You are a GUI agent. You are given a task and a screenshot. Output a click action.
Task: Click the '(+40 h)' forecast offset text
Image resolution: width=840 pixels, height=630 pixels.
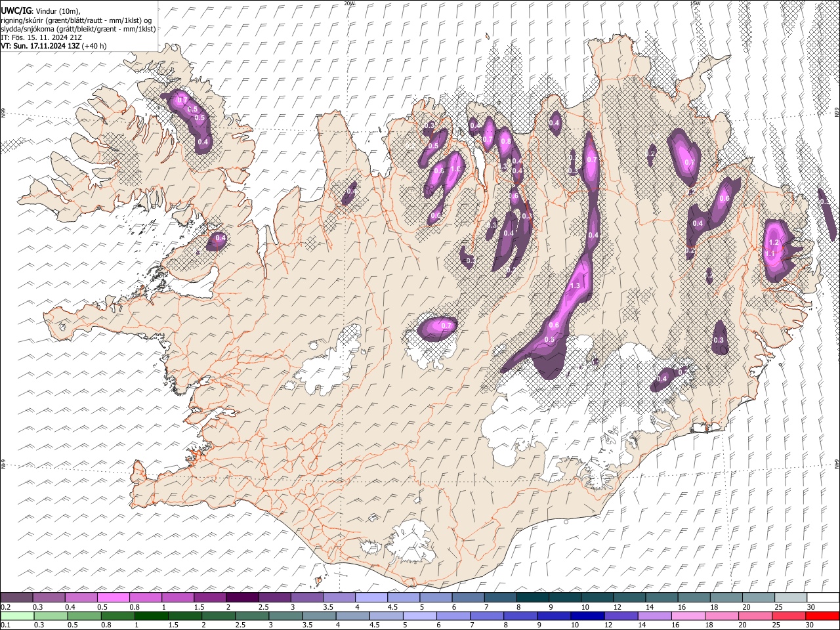tap(94, 46)
